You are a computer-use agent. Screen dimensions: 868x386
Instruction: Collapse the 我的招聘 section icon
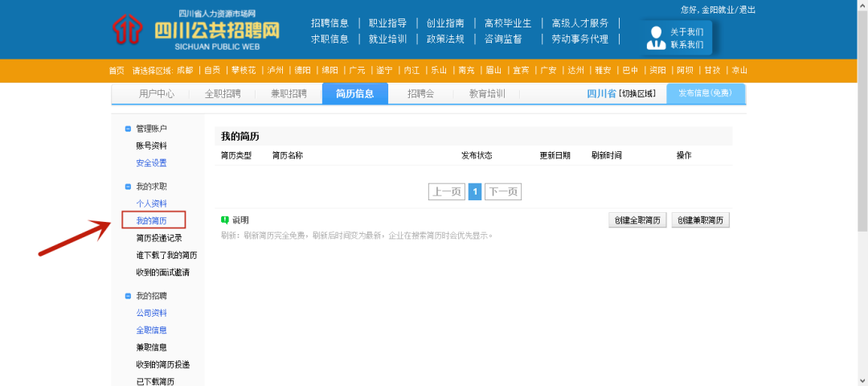point(128,296)
